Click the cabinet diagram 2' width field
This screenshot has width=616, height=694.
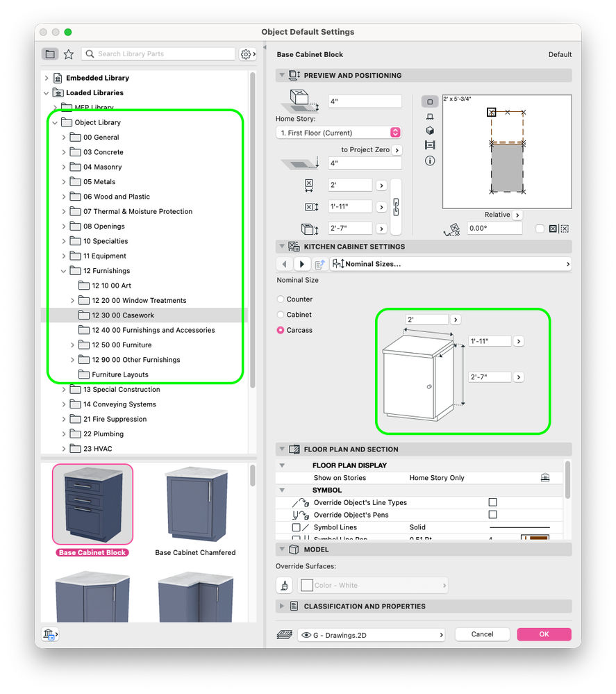tap(426, 320)
